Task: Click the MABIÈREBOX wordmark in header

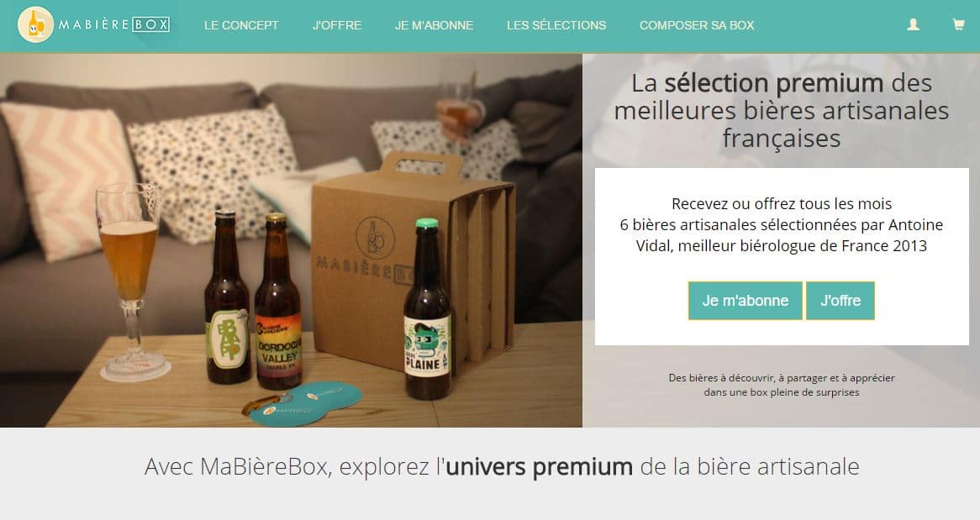Action: point(113,25)
